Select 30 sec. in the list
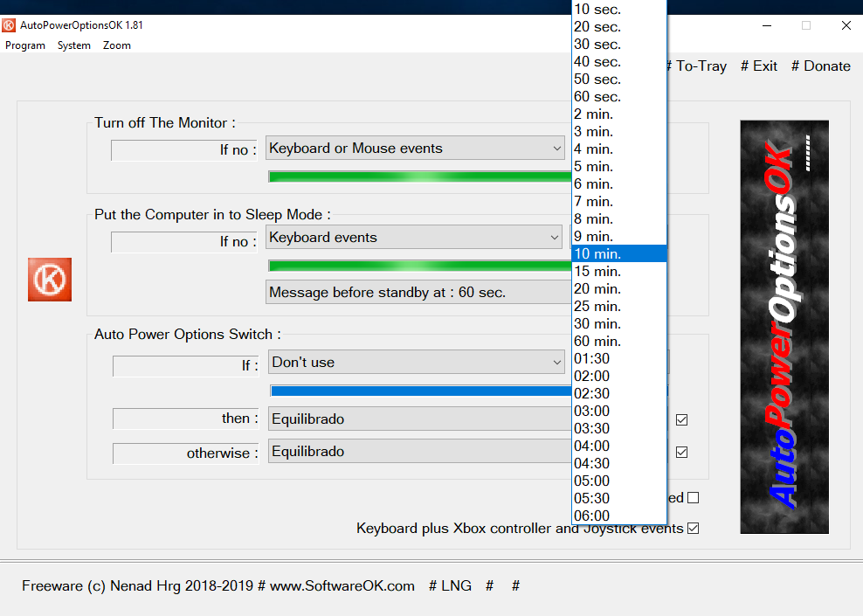863x616 pixels. tap(619, 45)
